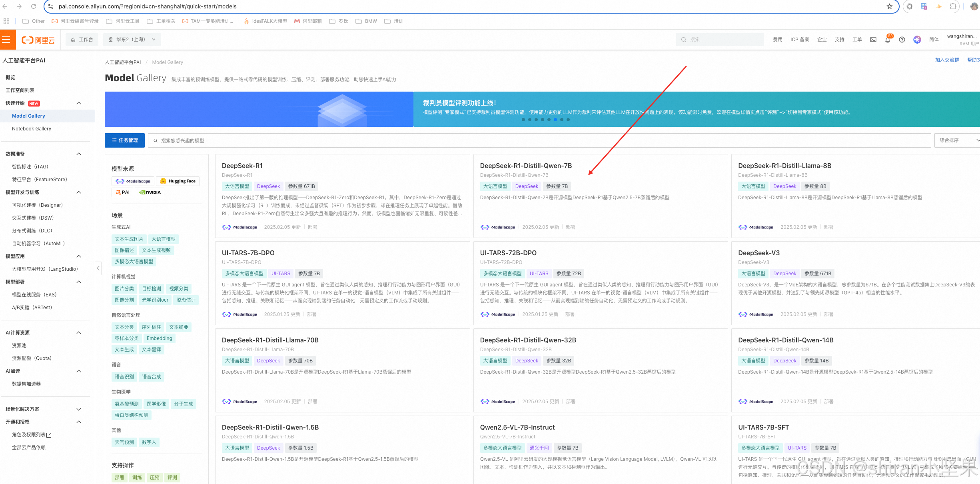Click the notification bell icon

(887, 40)
